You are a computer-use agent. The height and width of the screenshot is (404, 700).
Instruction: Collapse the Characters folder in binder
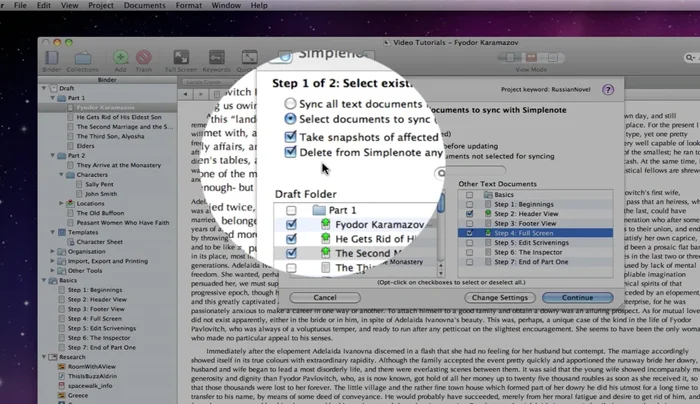click(x=60, y=173)
